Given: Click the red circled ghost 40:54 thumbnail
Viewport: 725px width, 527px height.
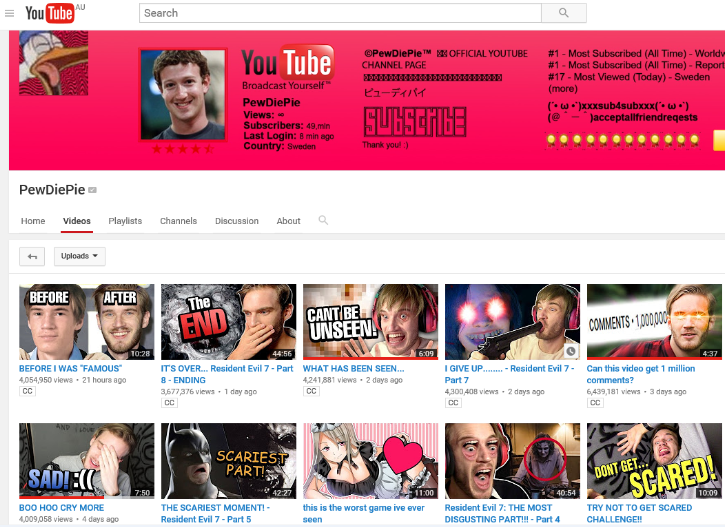Looking at the screenshot, I should coord(512,461).
